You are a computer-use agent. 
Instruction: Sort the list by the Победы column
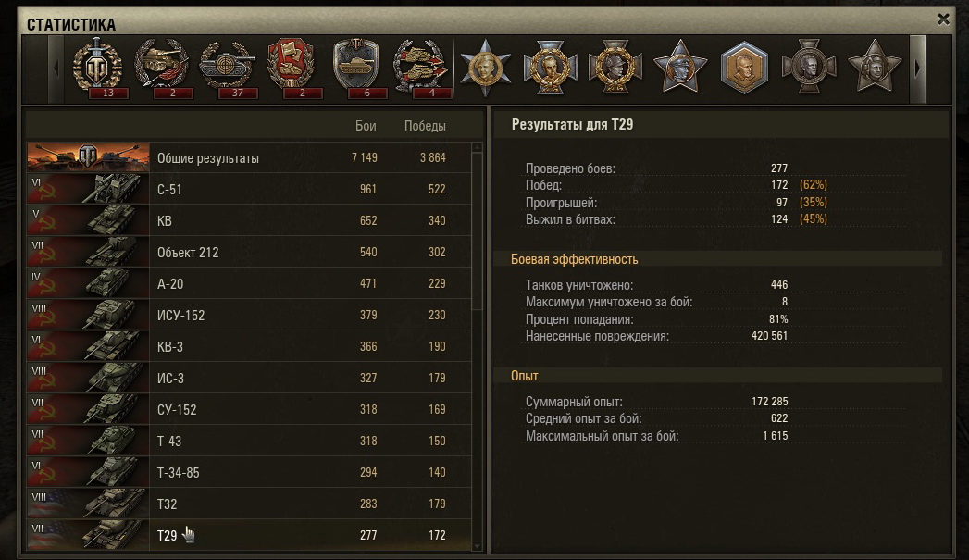coord(425,126)
